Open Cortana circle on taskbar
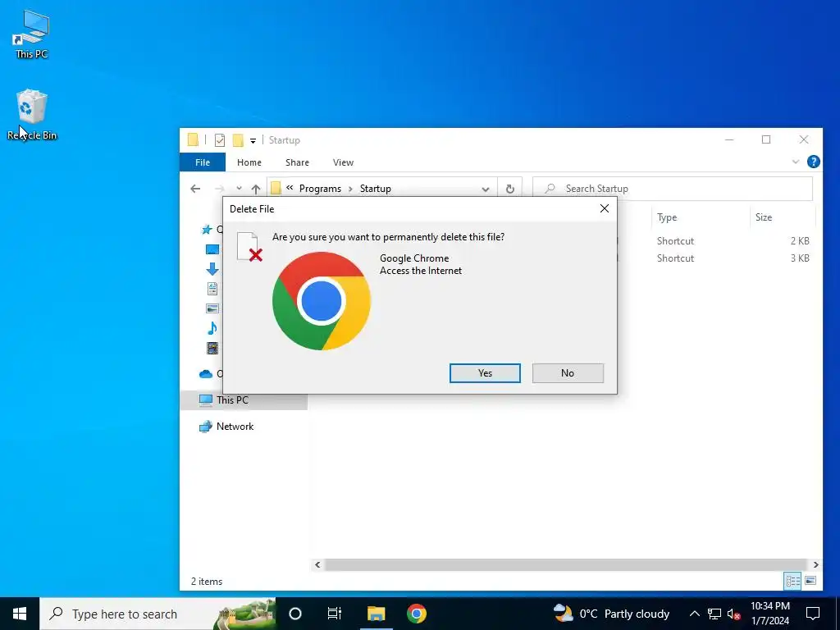This screenshot has height=630, width=840. [x=295, y=614]
